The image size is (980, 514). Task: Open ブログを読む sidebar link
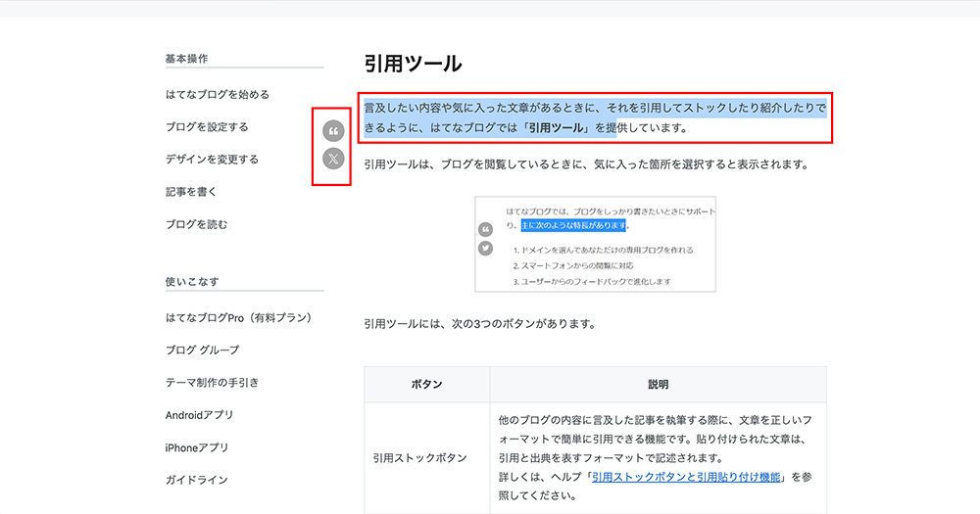coord(196,224)
